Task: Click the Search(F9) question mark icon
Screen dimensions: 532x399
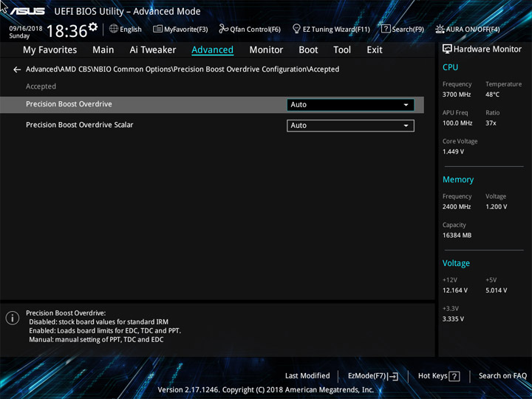Action: pyautogui.click(x=386, y=29)
